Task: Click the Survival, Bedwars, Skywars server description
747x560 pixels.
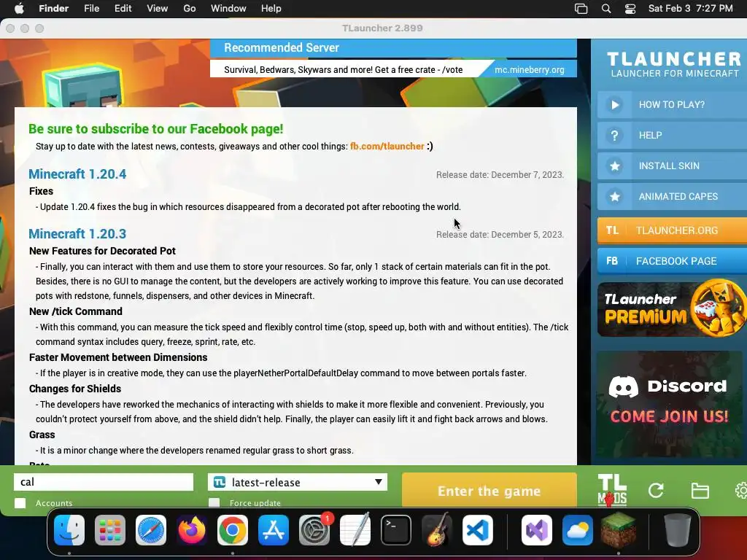Action: (x=344, y=69)
